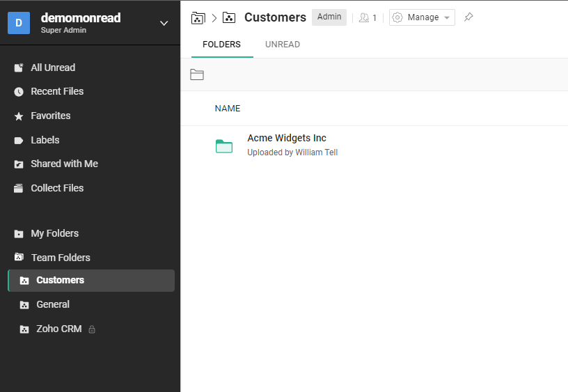Click the members count icon
This screenshot has height=392, width=568.
point(368,17)
